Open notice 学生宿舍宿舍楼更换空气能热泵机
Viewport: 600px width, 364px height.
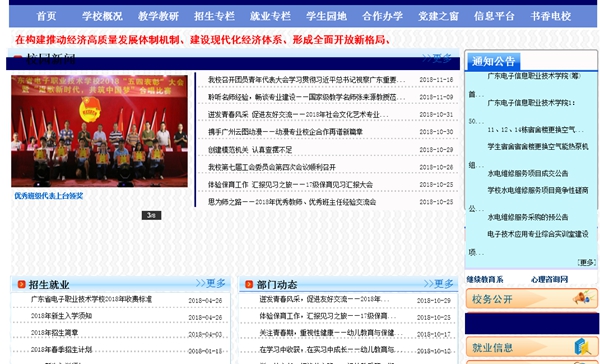coord(538,147)
